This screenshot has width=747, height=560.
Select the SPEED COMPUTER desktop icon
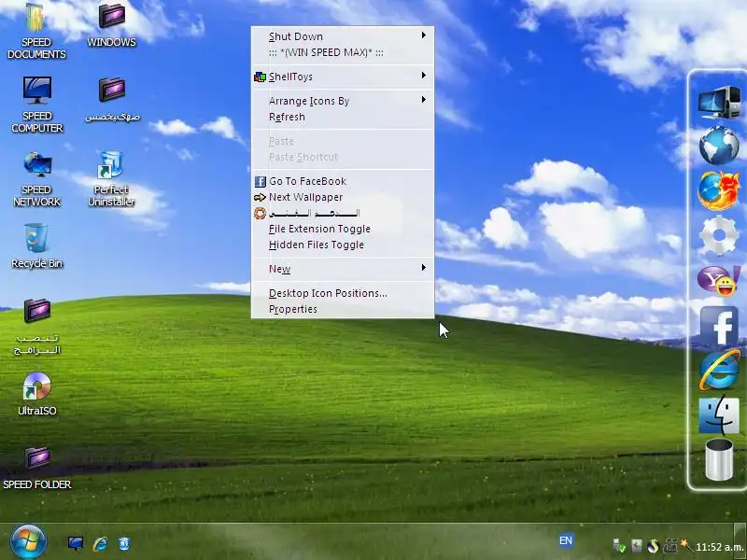click(x=37, y=105)
